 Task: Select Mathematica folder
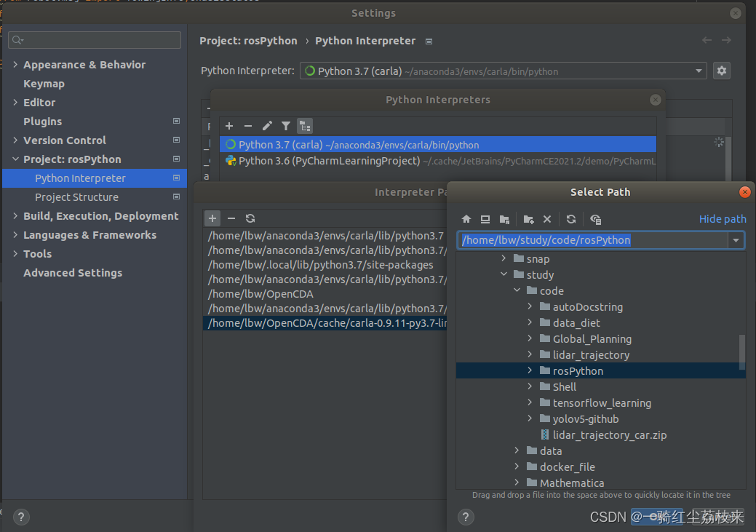572,483
